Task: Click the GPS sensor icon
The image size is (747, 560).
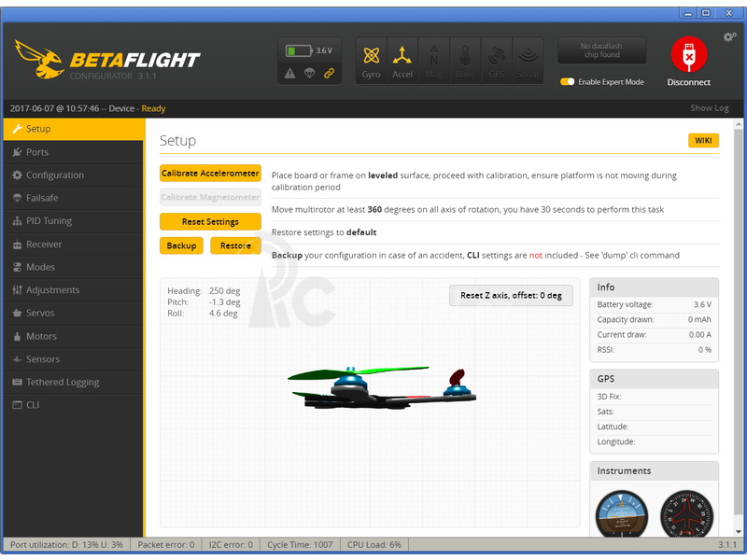Action: tap(497, 62)
